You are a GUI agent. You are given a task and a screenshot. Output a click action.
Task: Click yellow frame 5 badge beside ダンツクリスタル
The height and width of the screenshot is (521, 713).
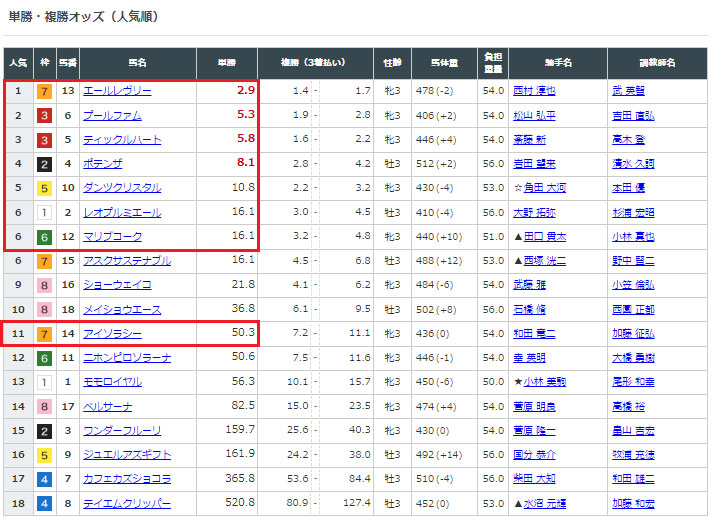43,188
